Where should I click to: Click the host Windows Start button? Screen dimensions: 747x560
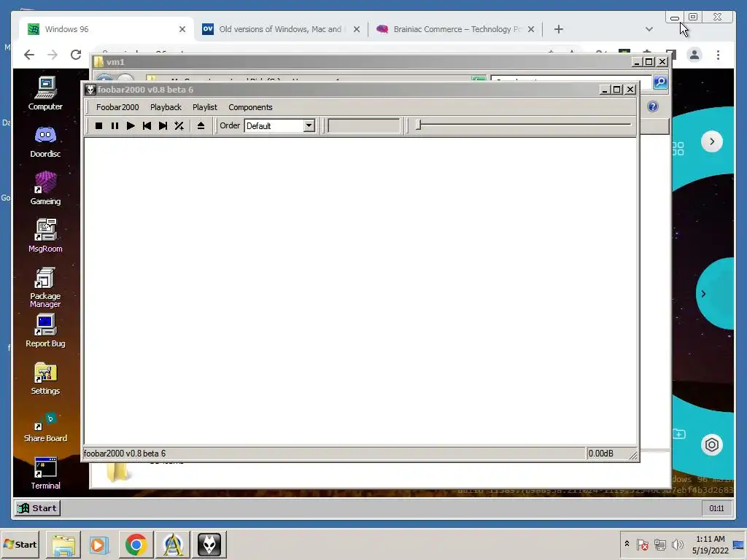tap(20, 544)
